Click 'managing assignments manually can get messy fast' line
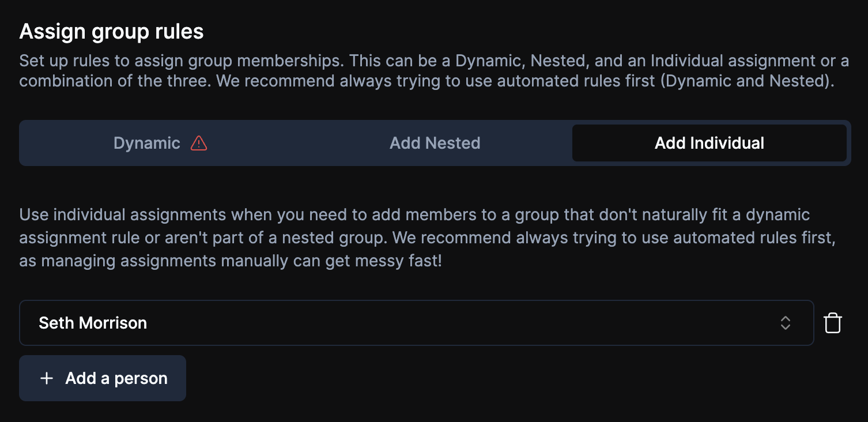Screen dimensions: 868x422 (231, 261)
